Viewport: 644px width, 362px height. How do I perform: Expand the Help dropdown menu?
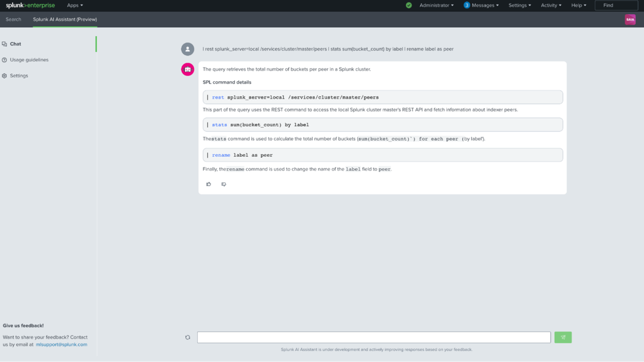pos(579,6)
